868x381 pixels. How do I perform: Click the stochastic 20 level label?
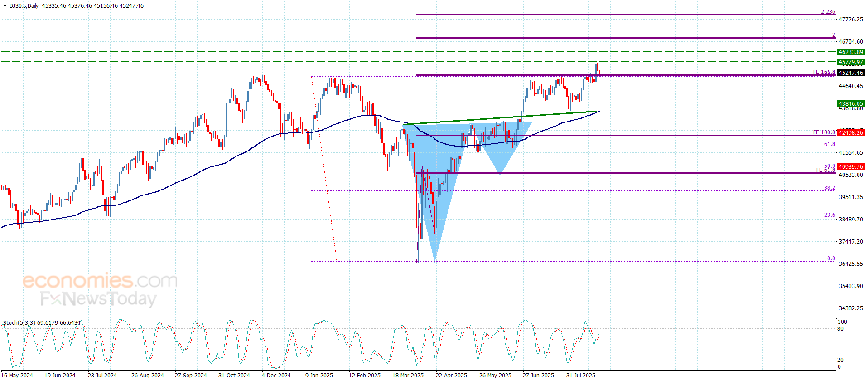(841, 360)
